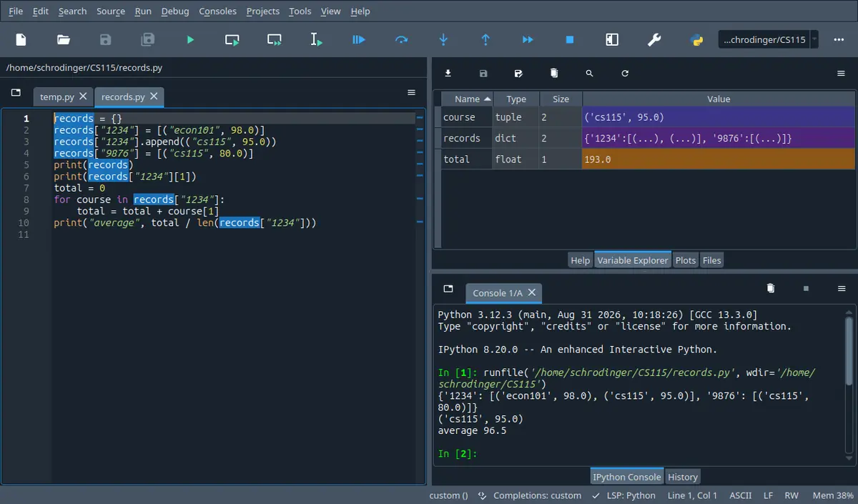This screenshot has height=504, width=858.
Task: Run cell and advance icon
Action: click(x=275, y=40)
